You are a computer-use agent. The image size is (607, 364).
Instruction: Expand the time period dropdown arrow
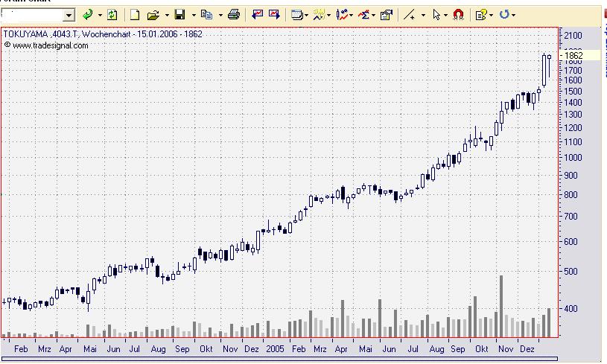(x=328, y=16)
